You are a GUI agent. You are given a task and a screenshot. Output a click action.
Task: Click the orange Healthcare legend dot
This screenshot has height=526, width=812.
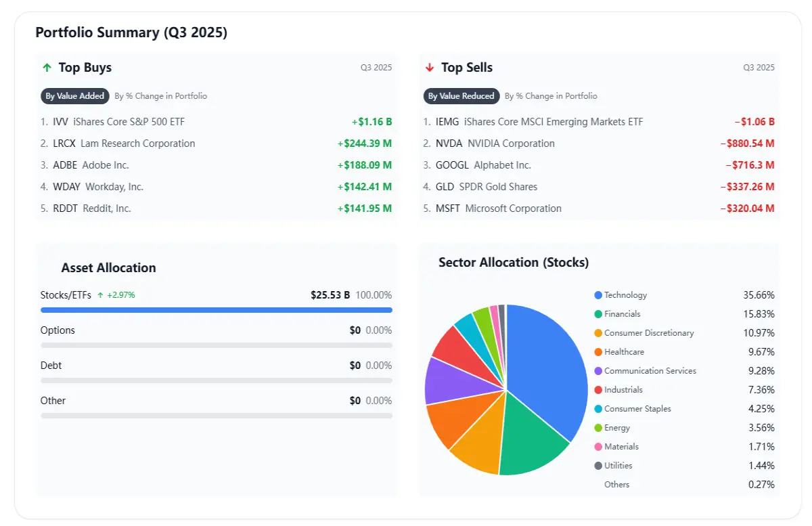[598, 352]
